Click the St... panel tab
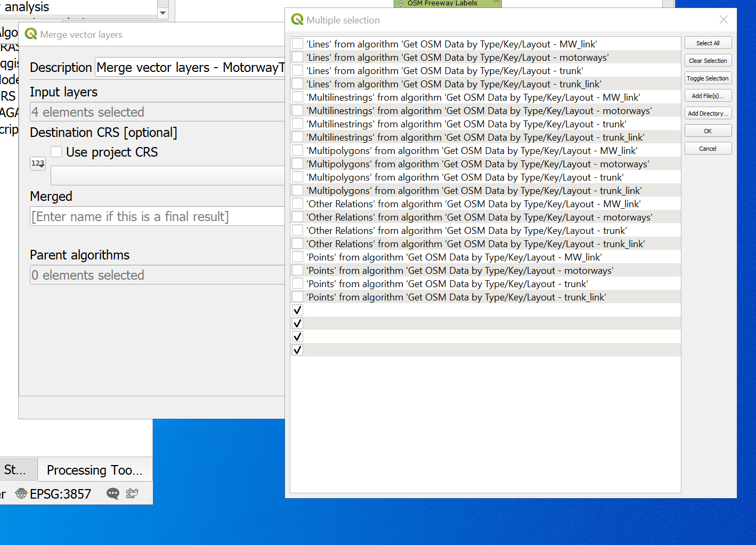The height and width of the screenshot is (545, 756). click(16, 469)
